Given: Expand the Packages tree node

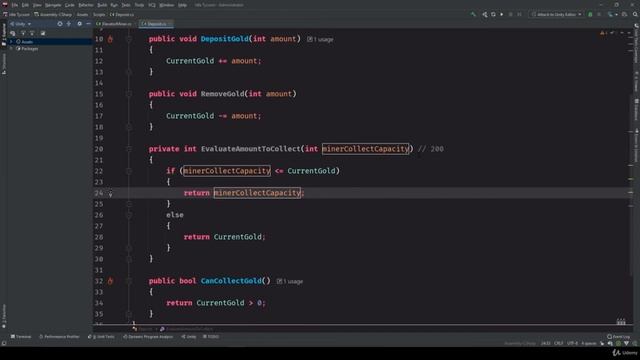Looking at the screenshot, I should (x=11, y=49).
